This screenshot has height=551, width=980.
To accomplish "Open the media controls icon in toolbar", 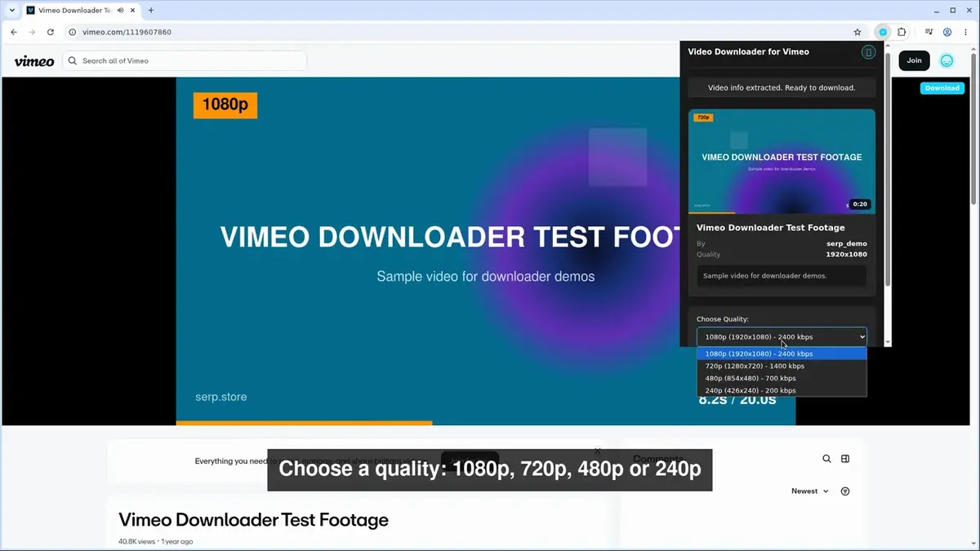I will (929, 32).
